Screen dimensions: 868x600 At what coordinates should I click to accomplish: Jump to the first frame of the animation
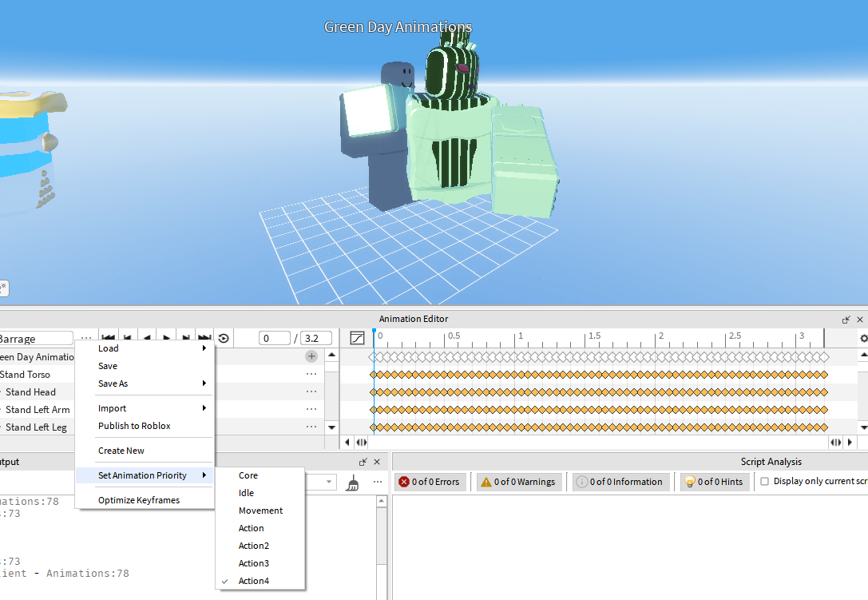(109, 337)
